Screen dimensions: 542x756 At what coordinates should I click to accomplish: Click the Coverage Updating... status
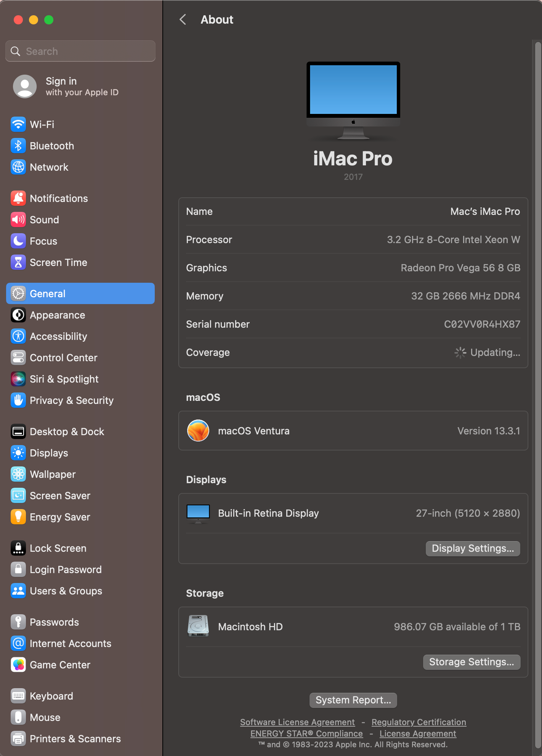487,352
